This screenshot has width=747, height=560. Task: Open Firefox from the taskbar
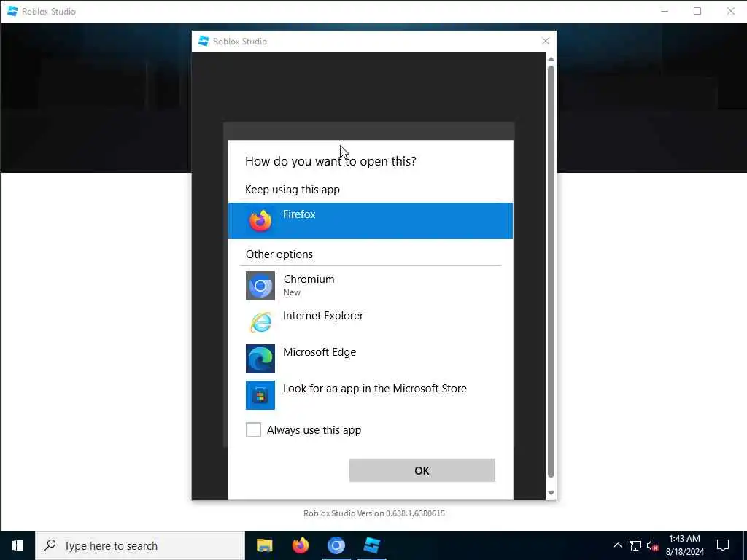click(x=300, y=545)
